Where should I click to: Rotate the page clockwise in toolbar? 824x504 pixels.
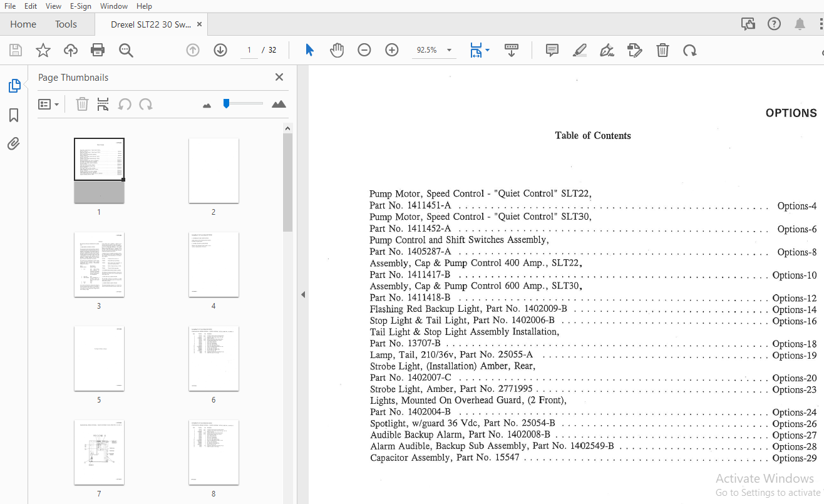click(x=690, y=50)
